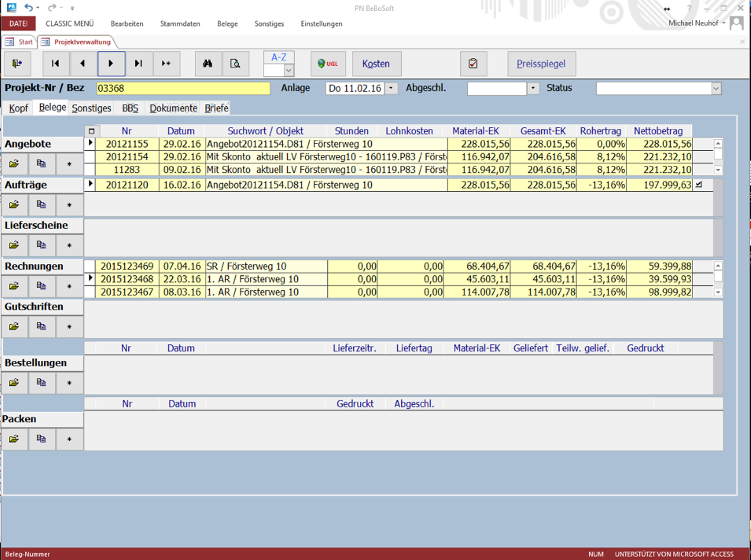751x560 pixels.
Task: Go to the last project record
Action: (x=138, y=64)
